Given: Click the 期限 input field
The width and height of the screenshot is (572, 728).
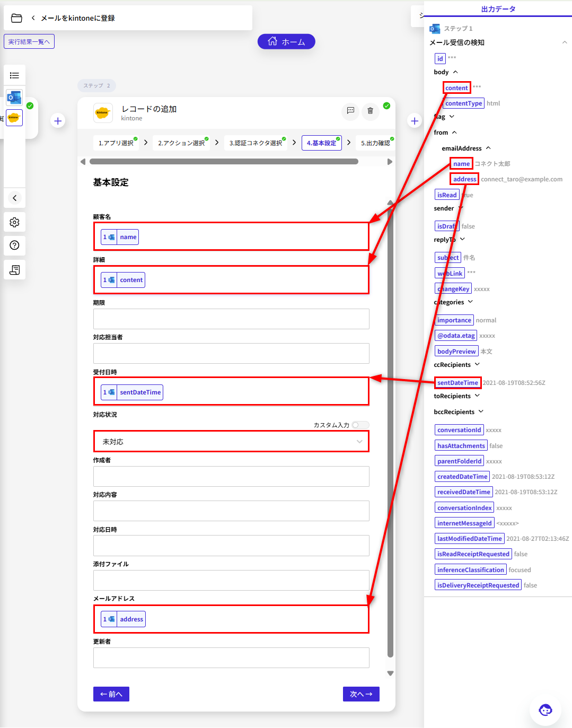Looking at the screenshot, I should (x=231, y=319).
